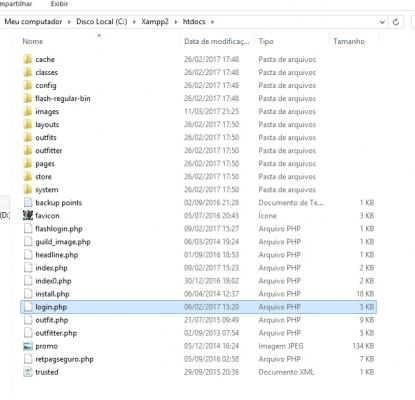Screen dimensions: 415x400
Task: Open the Exibir ribbon tab
Action: 59,4
